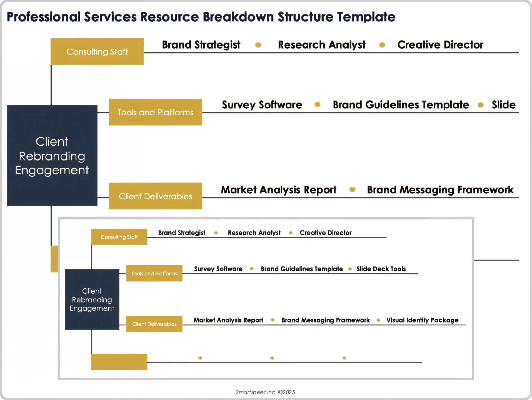Image resolution: width=532 pixels, height=400 pixels.
Task: Click the bullet next to Brand Messaging Framework
Action: pos(353,190)
